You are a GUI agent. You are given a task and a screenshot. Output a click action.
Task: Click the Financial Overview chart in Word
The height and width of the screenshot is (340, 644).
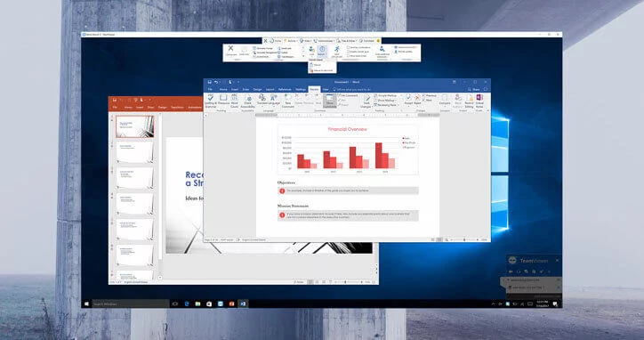pos(348,150)
